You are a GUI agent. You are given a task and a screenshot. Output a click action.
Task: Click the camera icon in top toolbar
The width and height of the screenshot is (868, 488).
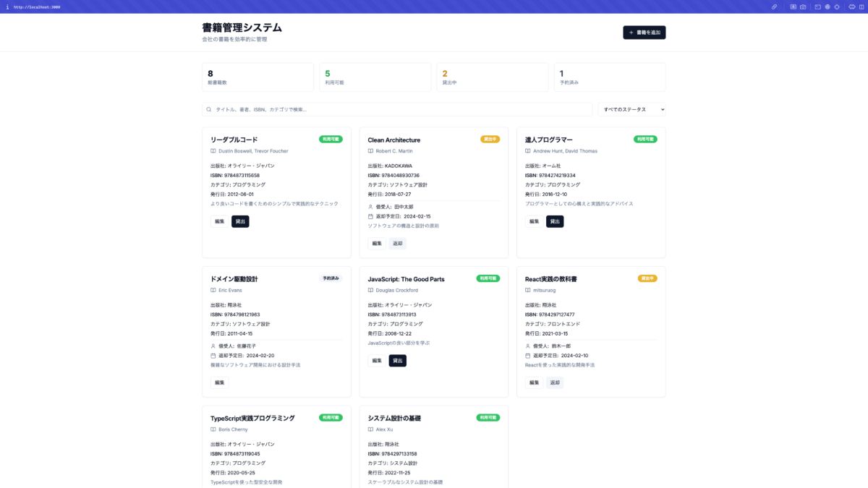(x=803, y=7)
